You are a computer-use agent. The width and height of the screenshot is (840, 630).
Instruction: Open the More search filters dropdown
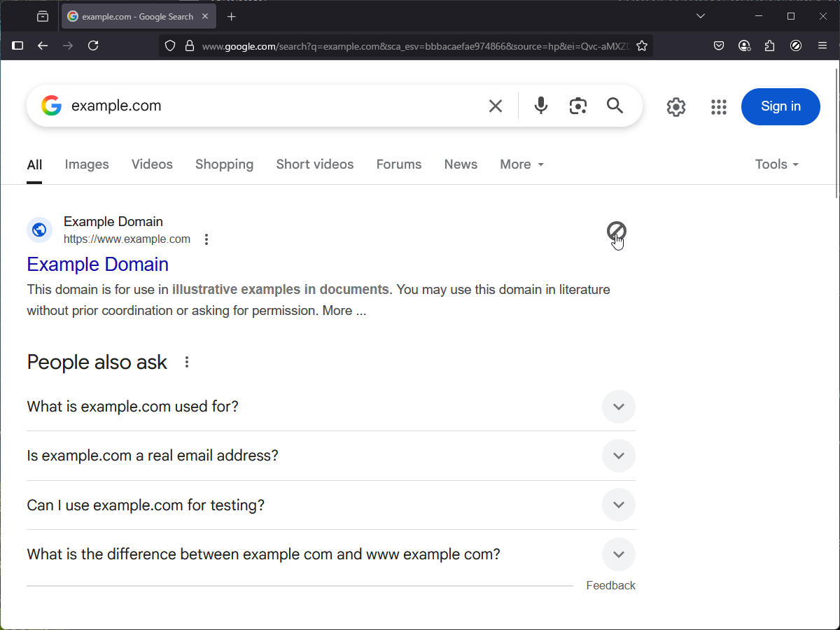coord(521,164)
